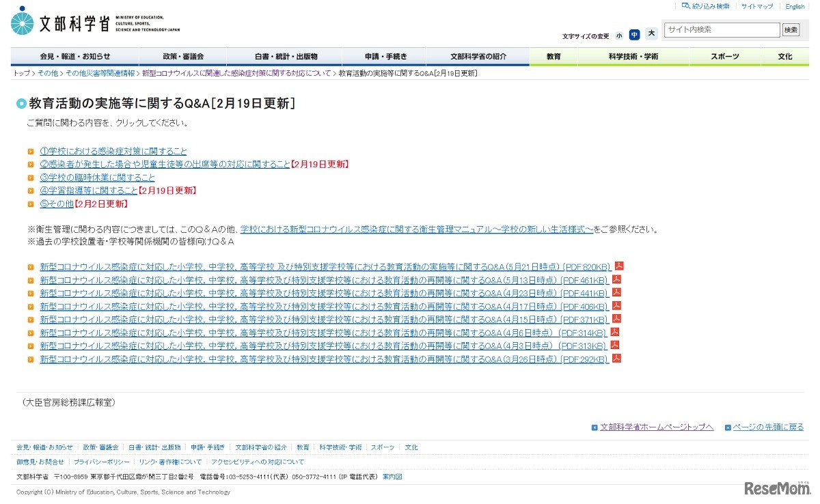Open ⑤その他 link
Image resolution: width=820 pixels, height=504 pixels.
pos(57,204)
